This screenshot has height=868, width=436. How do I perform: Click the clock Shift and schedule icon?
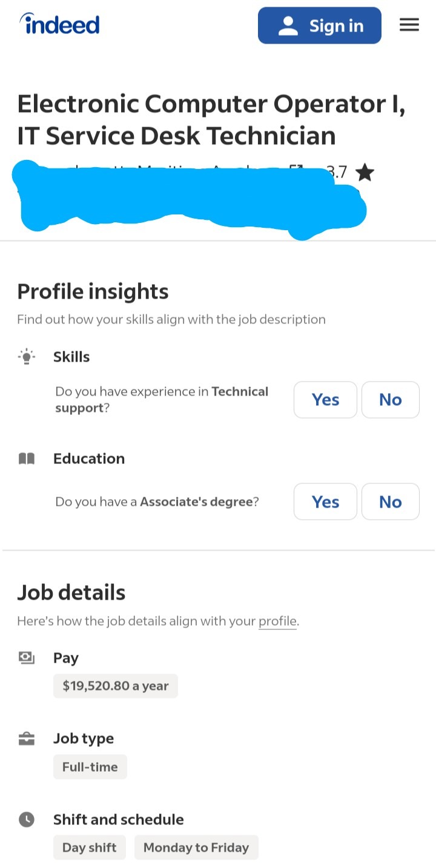pyautogui.click(x=27, y=820)
